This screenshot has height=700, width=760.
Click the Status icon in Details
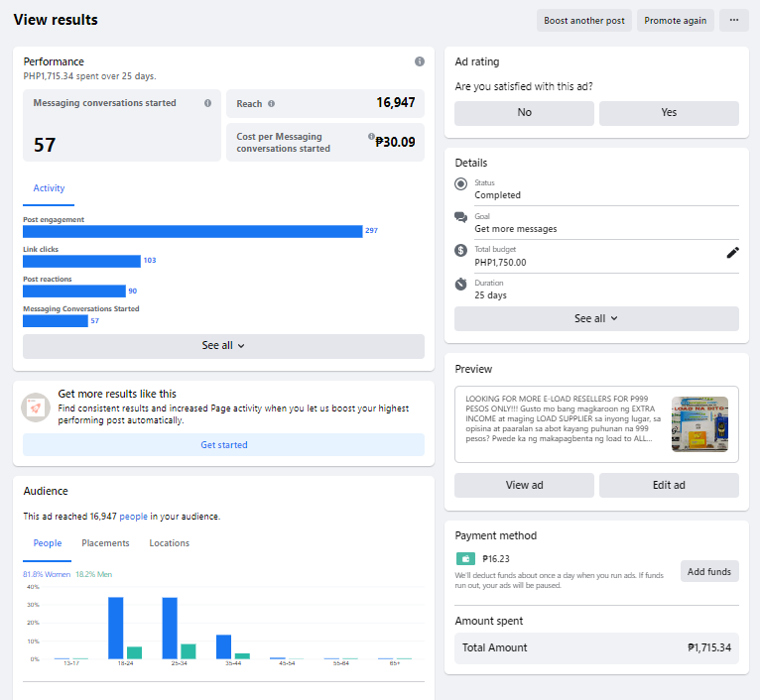(x=460, y=184)
